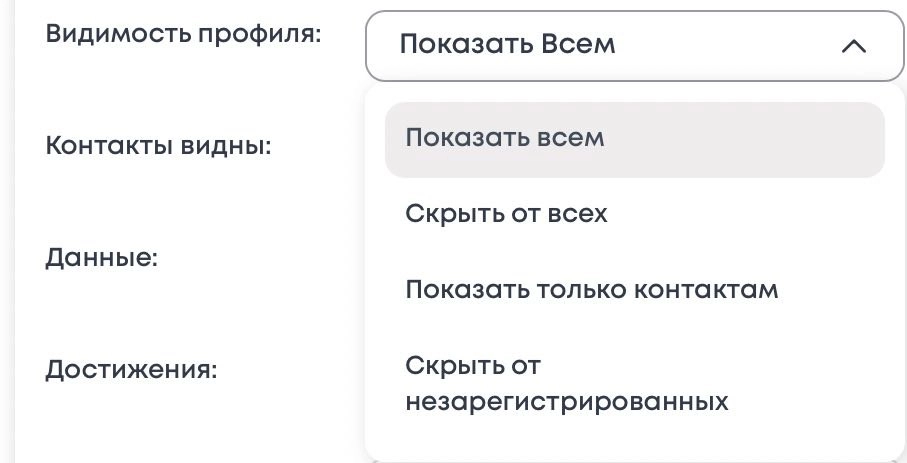Collapse the profile visibility dropdown chevron
Viewport: 907px width, 463px height.
pyautogui.click(x=853, y=46)
